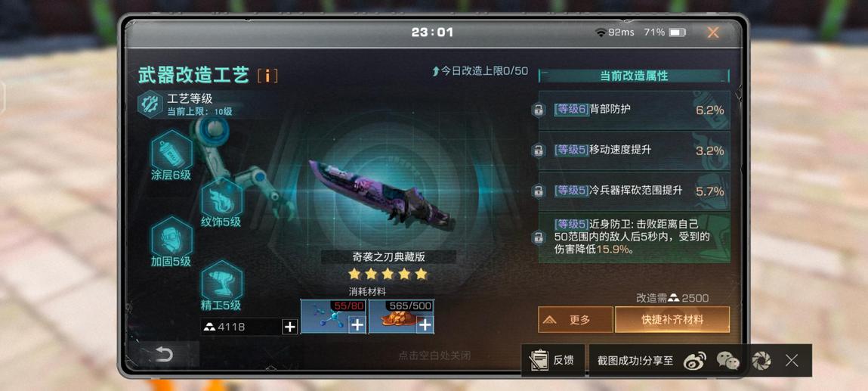Tap the camera shutter share icon
Image resolution: width=868 pixels, height=391 pixels.
coord(761,361)
